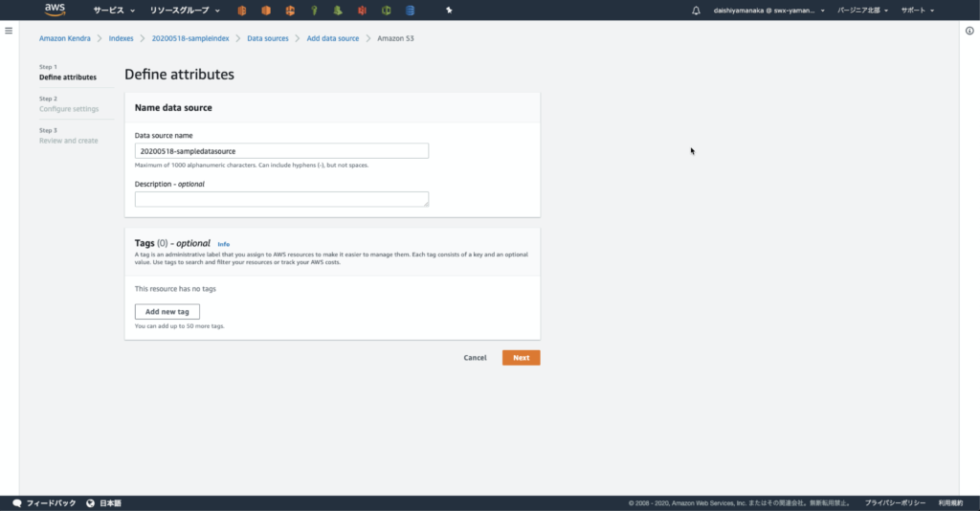Go to Data sources breadcrumb

(x=267, y=38)
